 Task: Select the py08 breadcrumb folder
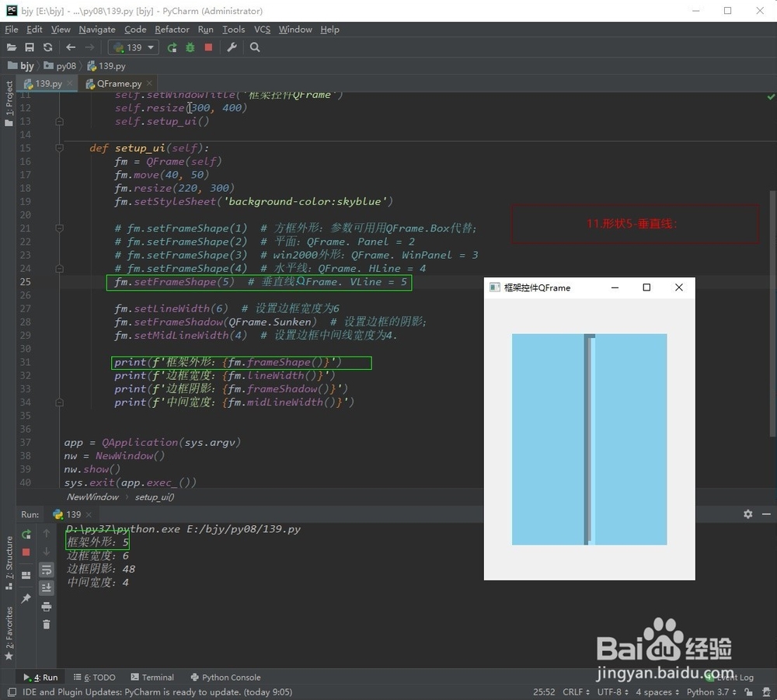(60, 66)
